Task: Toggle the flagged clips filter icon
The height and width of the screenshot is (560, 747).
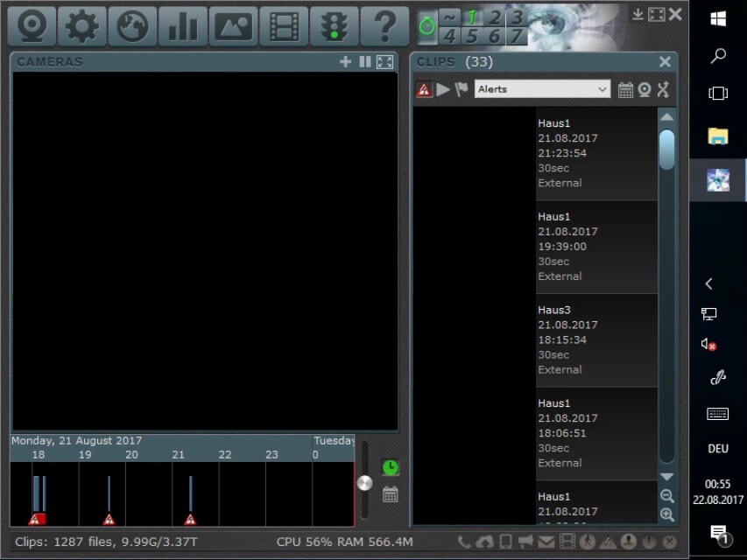Action: 462,89
